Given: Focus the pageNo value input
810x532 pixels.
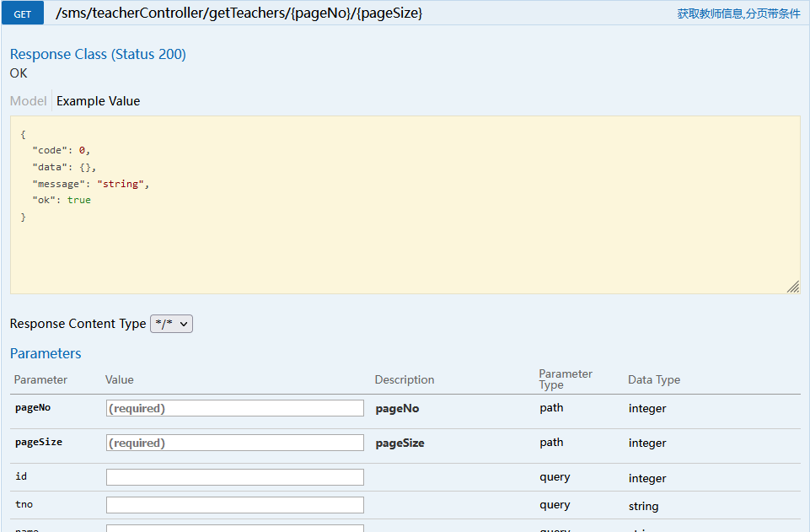Looking at the screenshot, I should point(235,408).
